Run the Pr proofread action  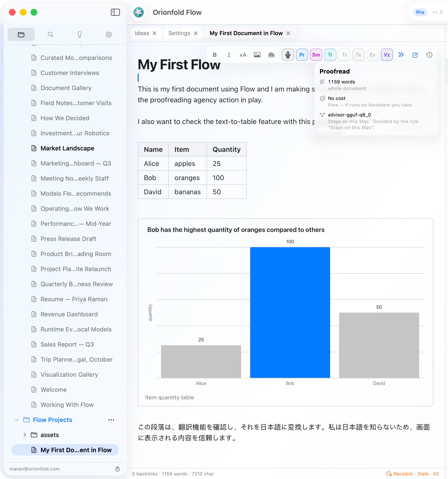pyautogui.click(x=302, y=55)
